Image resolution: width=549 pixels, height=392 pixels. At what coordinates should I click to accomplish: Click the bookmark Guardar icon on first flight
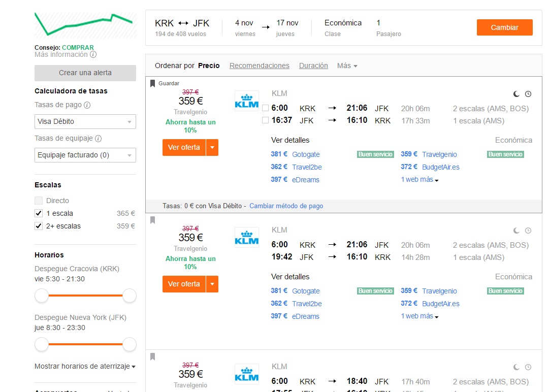[x=153, y=83]
